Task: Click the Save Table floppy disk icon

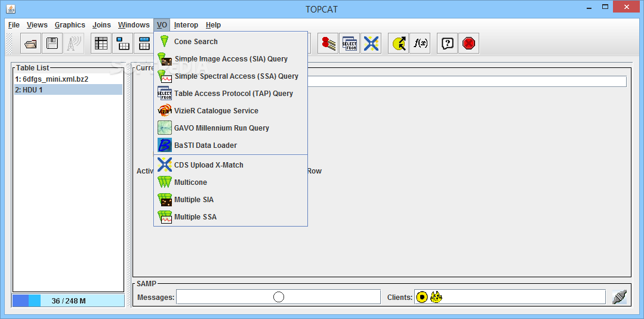Action: (x=52, y=43)
